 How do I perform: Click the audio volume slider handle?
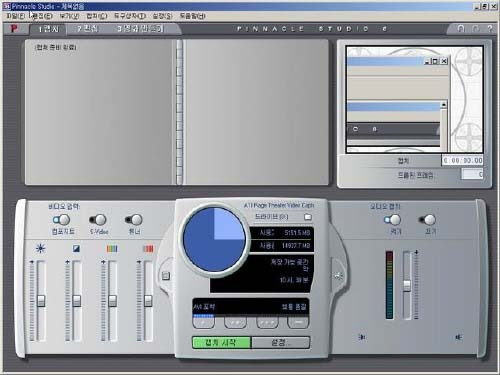(x=407, y=286)
